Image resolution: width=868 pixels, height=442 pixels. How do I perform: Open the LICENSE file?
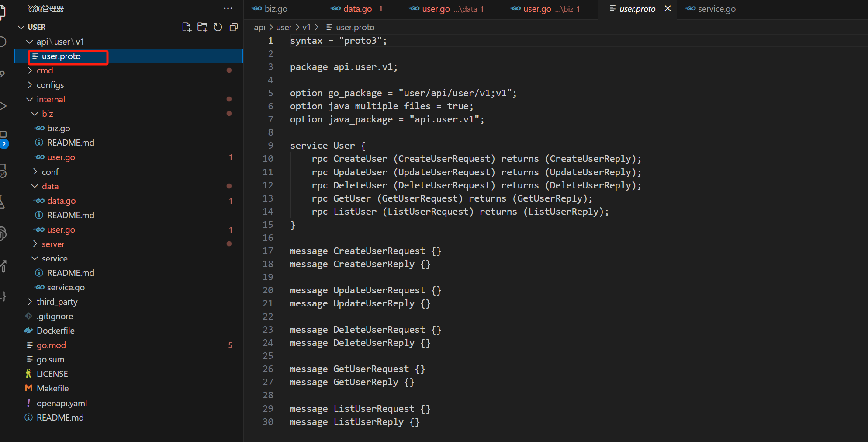(x=128, y=374)
